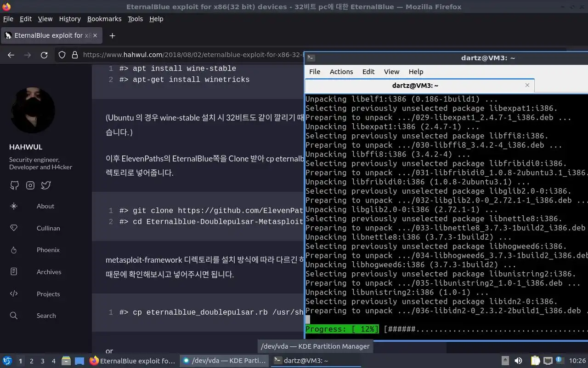
Task: Open the terminal Help menu
Action: coord(416,71)
